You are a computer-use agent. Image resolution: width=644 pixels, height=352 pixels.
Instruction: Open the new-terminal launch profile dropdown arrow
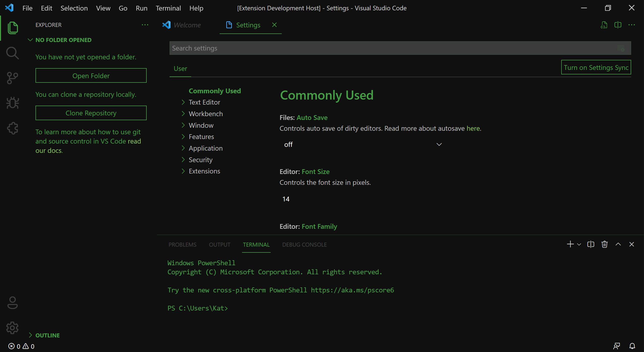coord(579,244)
